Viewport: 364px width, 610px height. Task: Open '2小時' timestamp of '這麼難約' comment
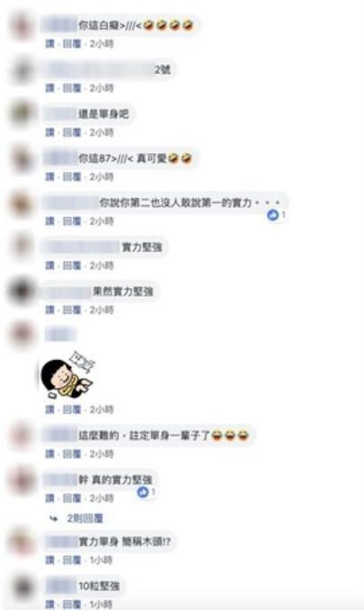tap(102, 454)
